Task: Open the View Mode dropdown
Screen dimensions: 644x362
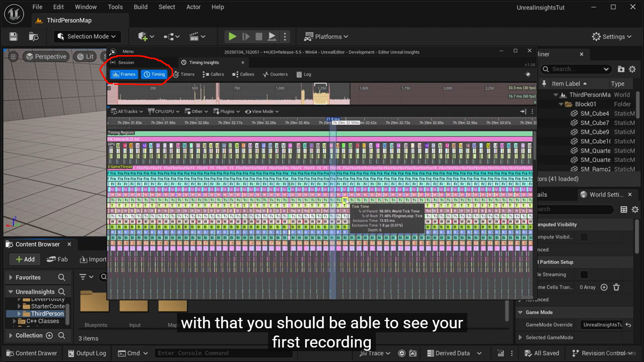Action: coord(262,112)
